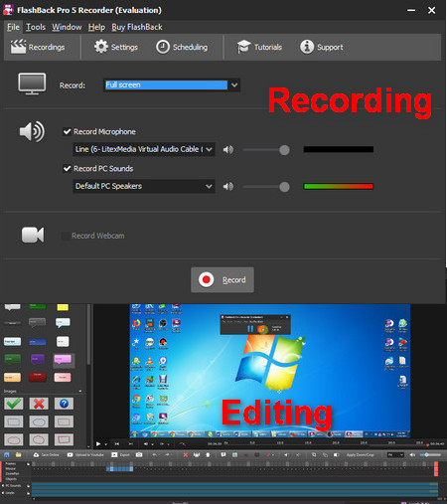Select the purple speech bubble textbox style
The width and height of the screenshot is (447, 504).
pyautogui.click(x=38, y=359)
